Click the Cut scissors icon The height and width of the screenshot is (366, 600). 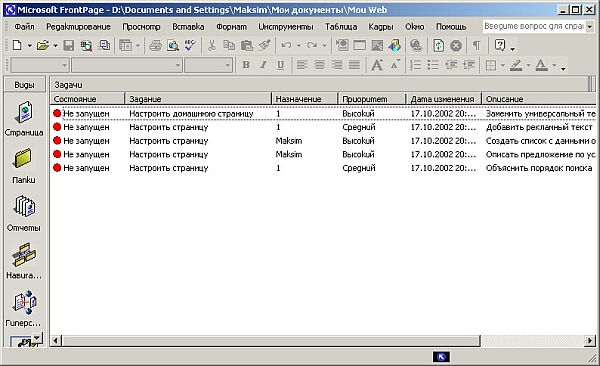pos(211,46)
